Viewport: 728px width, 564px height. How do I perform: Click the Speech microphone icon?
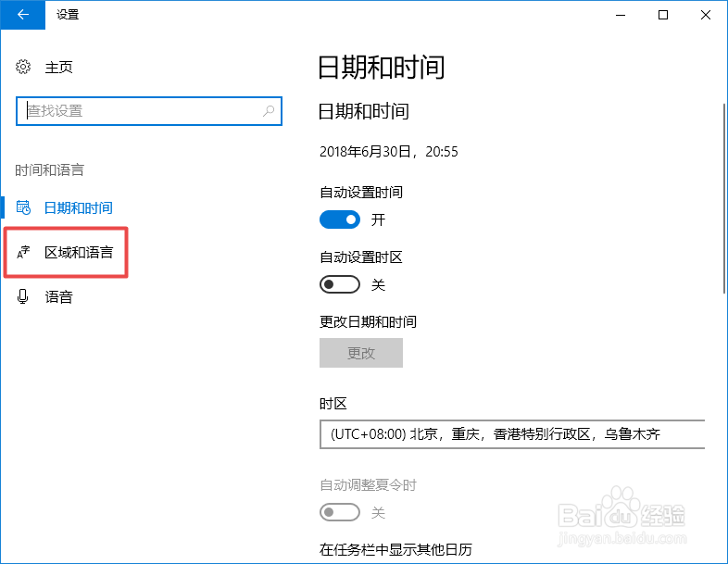pos(23,296)
